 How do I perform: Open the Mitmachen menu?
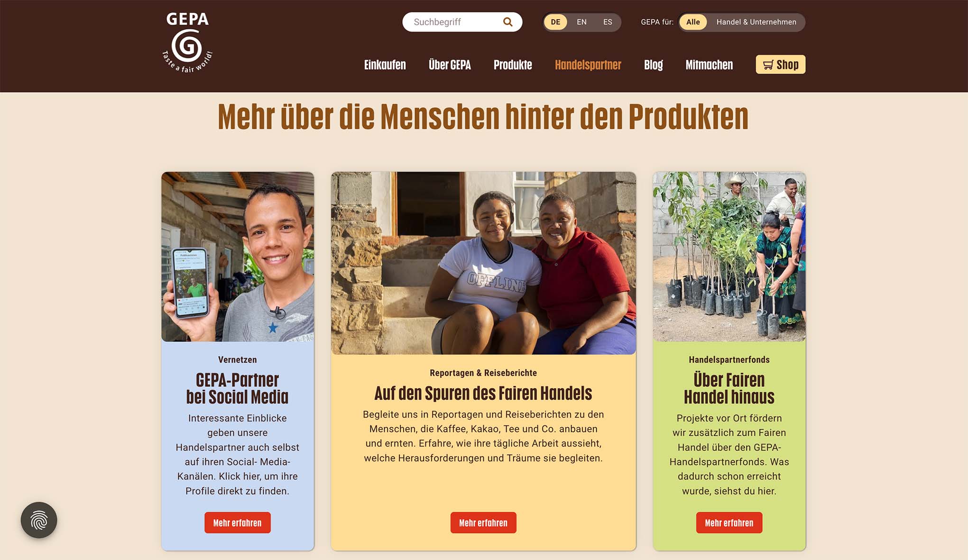click(x=709, y=65)
